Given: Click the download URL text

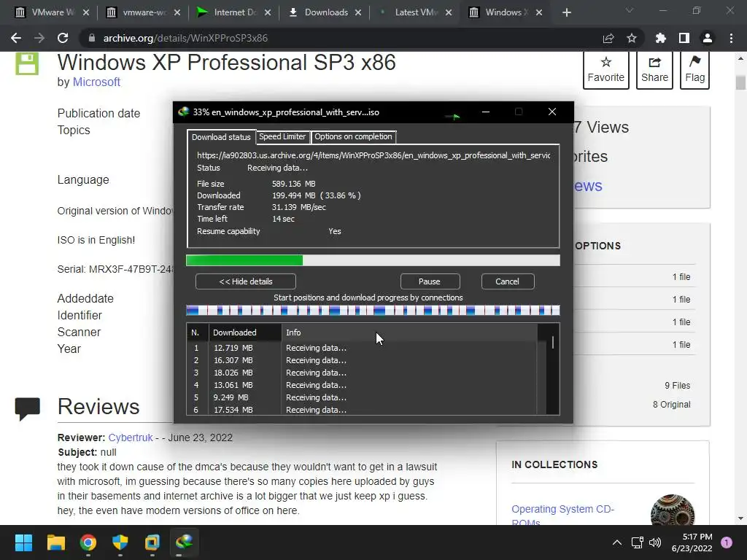Looking at the screenshot, I should (x=373, y=155).
